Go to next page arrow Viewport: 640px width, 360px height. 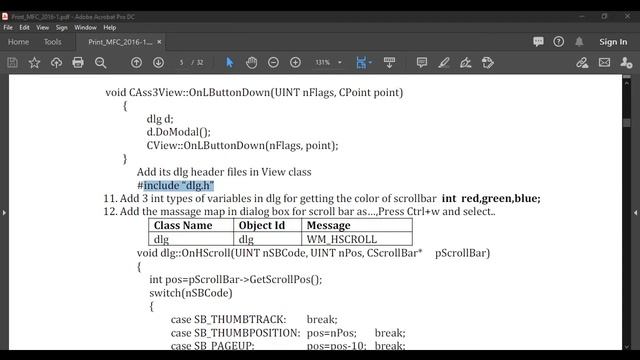[x=158, y=62]
